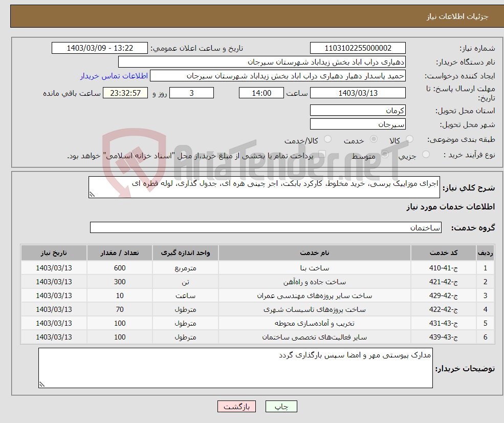The image size is (504, 423).
Task: Click quantity 300 in row 2
Action: click(120, 282)
